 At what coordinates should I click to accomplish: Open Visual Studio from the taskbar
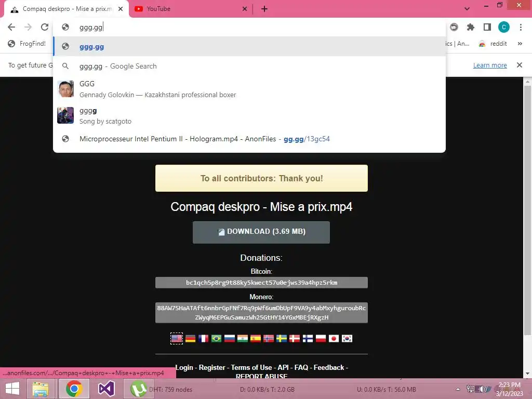point(106,389)
